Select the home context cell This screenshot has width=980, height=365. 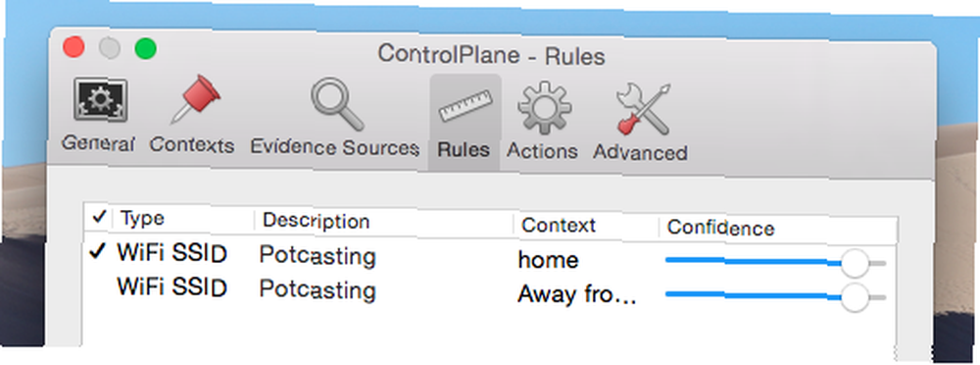[548, 260]
